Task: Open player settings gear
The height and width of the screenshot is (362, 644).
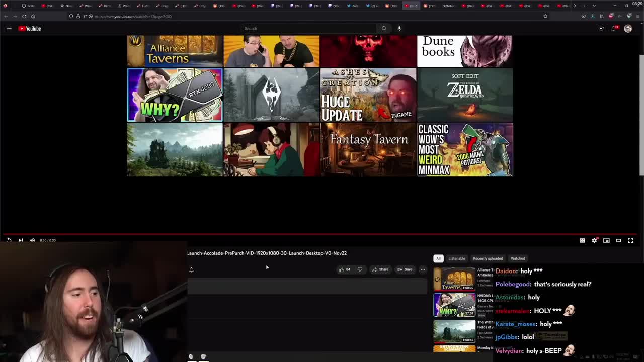Action: coord(594,240)
